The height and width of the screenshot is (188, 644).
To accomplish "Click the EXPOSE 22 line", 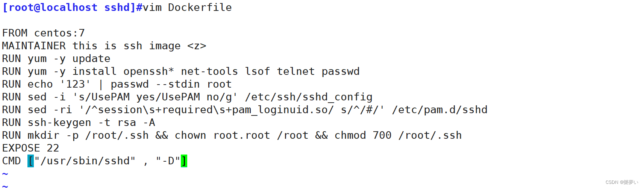I will point(31,148).
